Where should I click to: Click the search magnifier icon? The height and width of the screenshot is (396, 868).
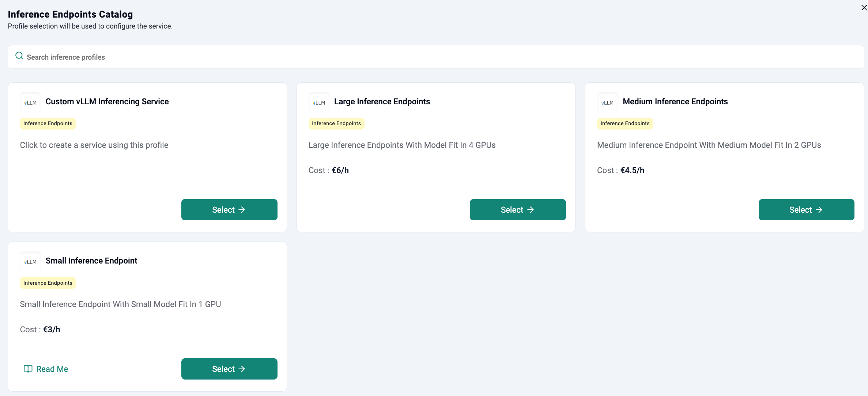point(19,56)
